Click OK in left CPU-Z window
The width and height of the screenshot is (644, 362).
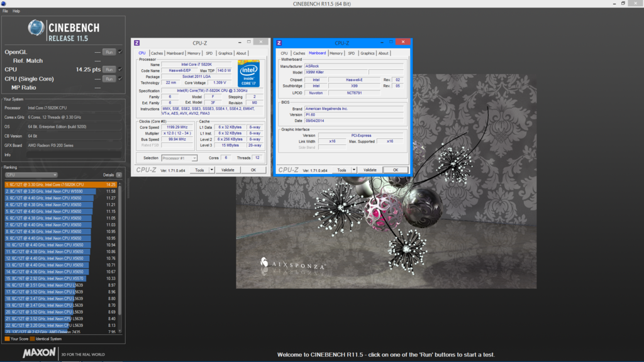pyautogui.click(x=253, y=170)
